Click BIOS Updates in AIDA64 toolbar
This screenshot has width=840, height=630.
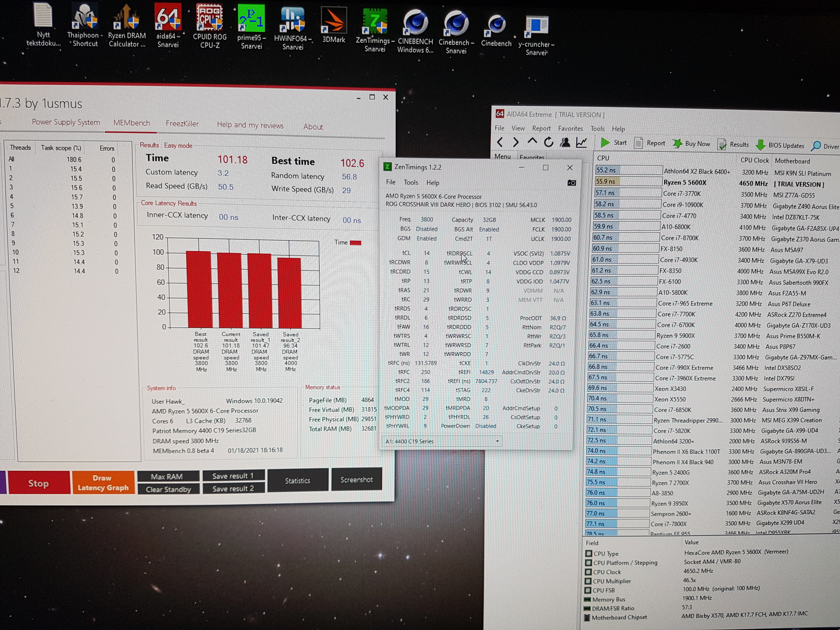[x=780, y=146]
